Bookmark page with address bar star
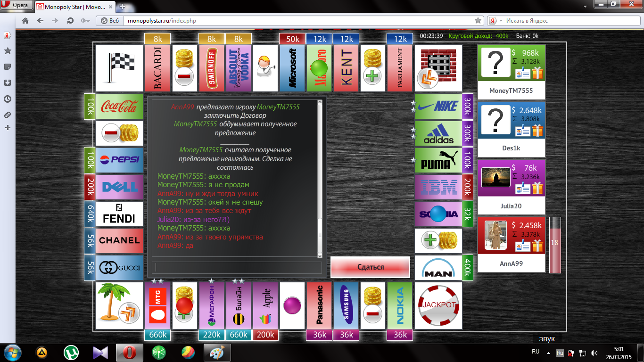 click(478, 21)
